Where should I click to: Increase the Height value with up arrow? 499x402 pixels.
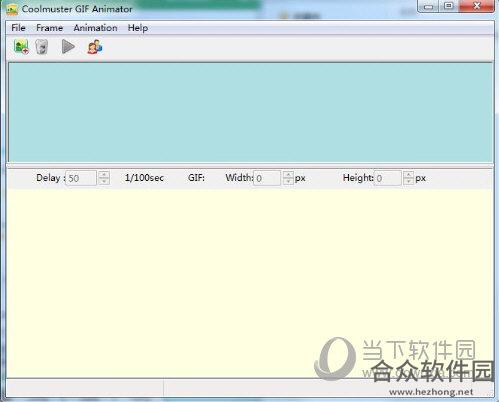coord(408,174)
